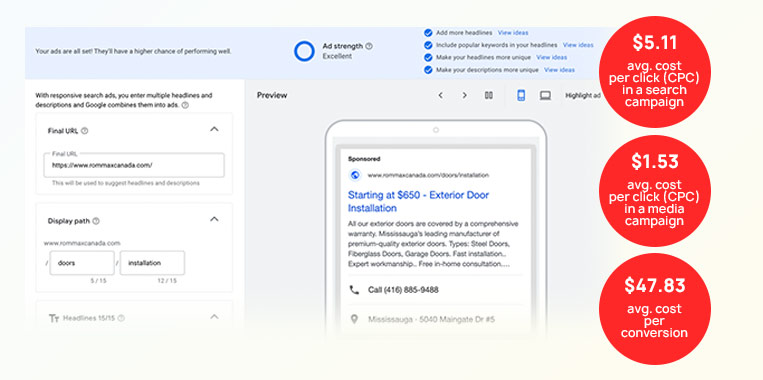
Task: Click the Display path help icon
Action: pyautogui.click(x=96, y=221)
